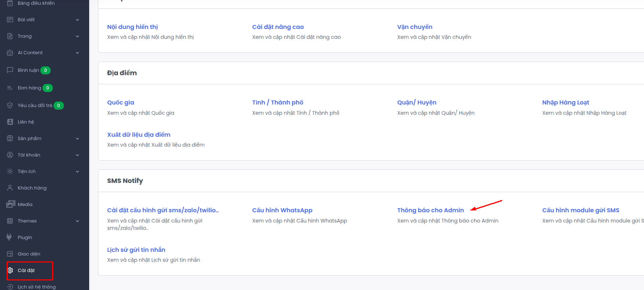This screenshot has width=644, height=290.
Task: Click the Bảng điều khiển calendar icon
Action: click(x=10, y=3)
